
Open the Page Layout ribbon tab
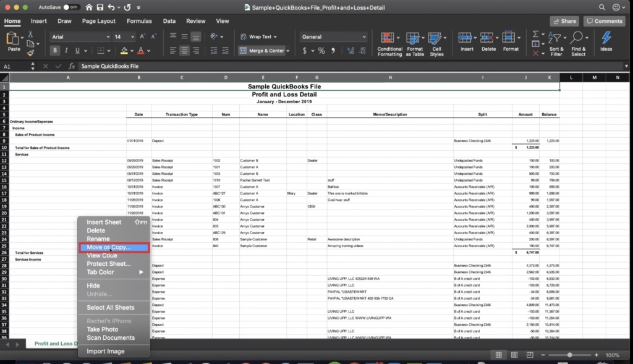click(98, 21)
